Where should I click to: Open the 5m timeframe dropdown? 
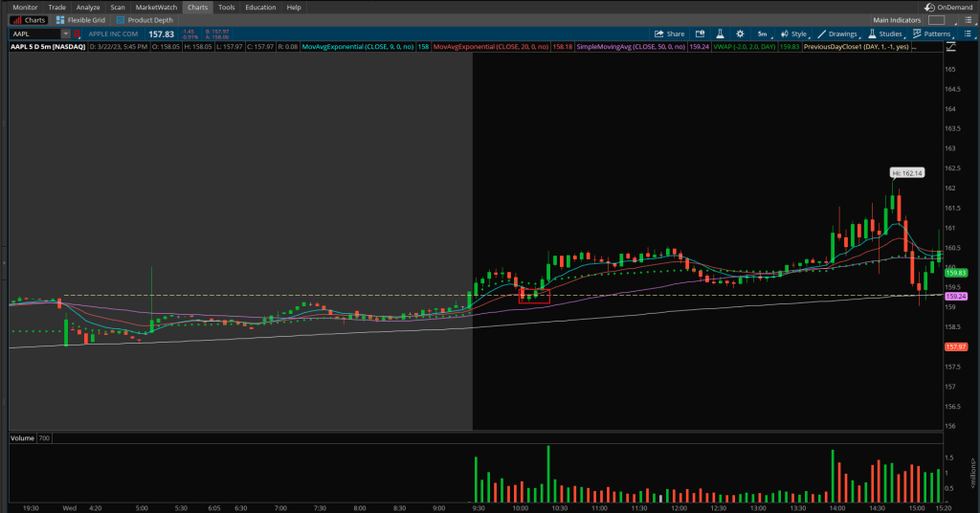[764, 33]
